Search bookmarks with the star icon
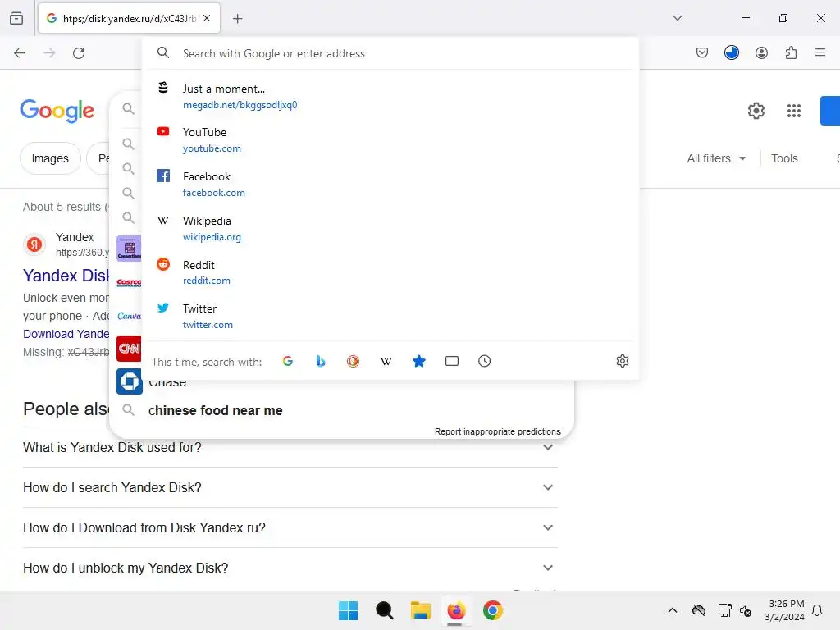840x630 pixels. (x=419, y=361)
